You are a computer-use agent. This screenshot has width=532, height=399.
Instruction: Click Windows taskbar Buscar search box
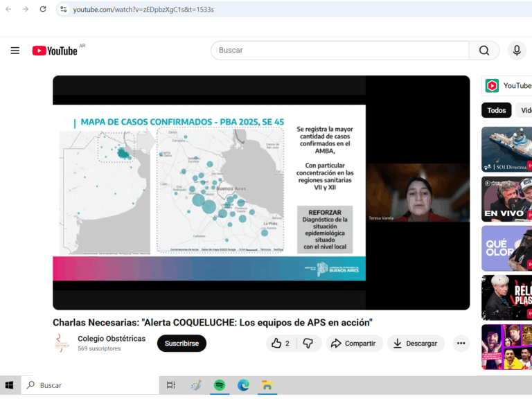pyautogui.click(x=90, y=385)
